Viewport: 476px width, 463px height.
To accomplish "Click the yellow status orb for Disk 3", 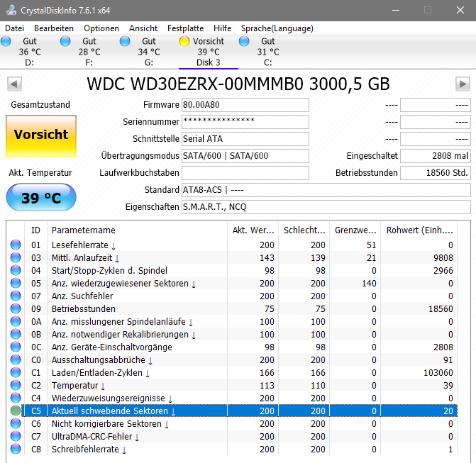I will point(184,41).
